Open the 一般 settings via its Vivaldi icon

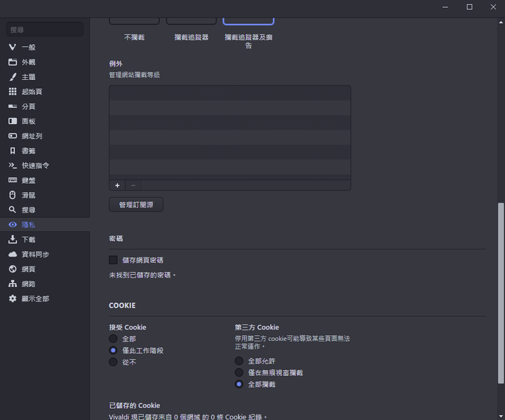[x=13, y=47]
